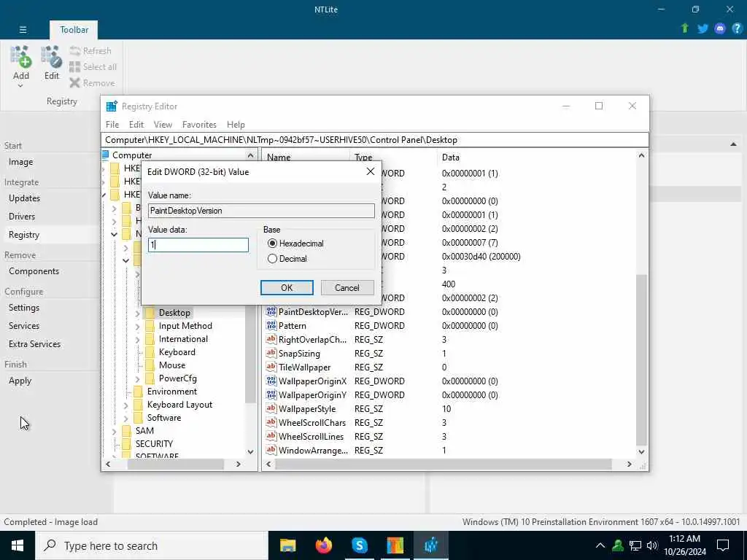
Task: Open Firefox from the taskbar
Action: click(324, 545)
